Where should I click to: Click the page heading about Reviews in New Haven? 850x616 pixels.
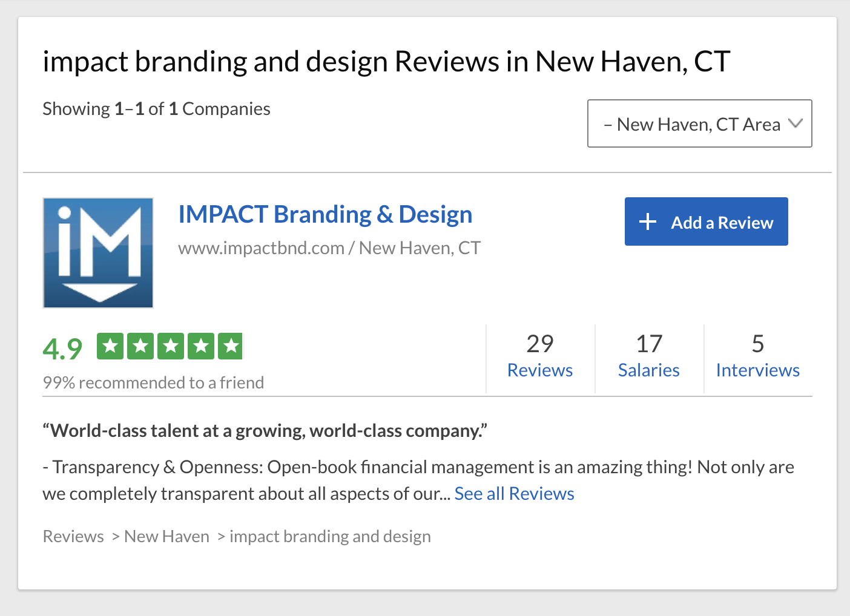coord(386,62)
